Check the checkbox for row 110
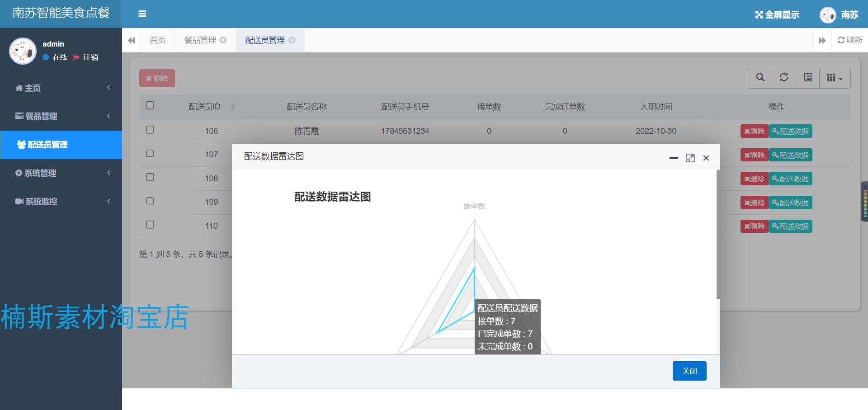 click(x=150, y=225)
